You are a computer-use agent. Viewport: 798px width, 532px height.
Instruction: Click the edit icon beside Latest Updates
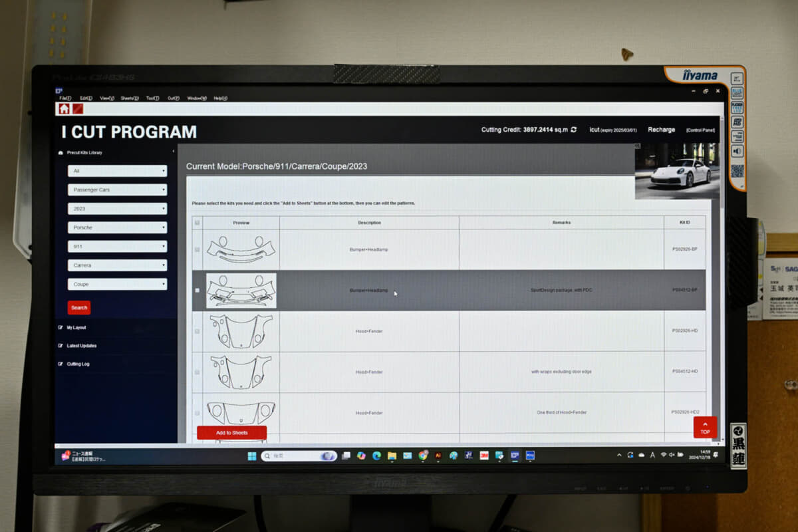pyautogui.click(x=61, y=346)
